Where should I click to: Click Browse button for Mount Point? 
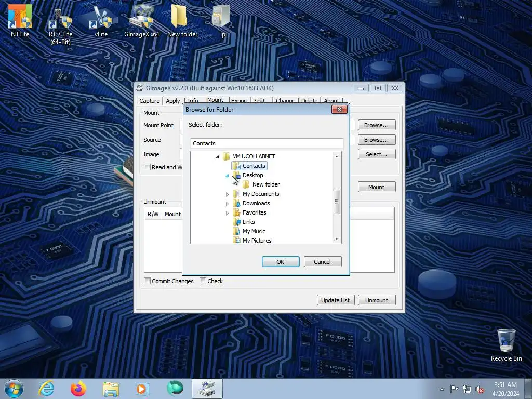pyautogui.click(x=377, y=125)
